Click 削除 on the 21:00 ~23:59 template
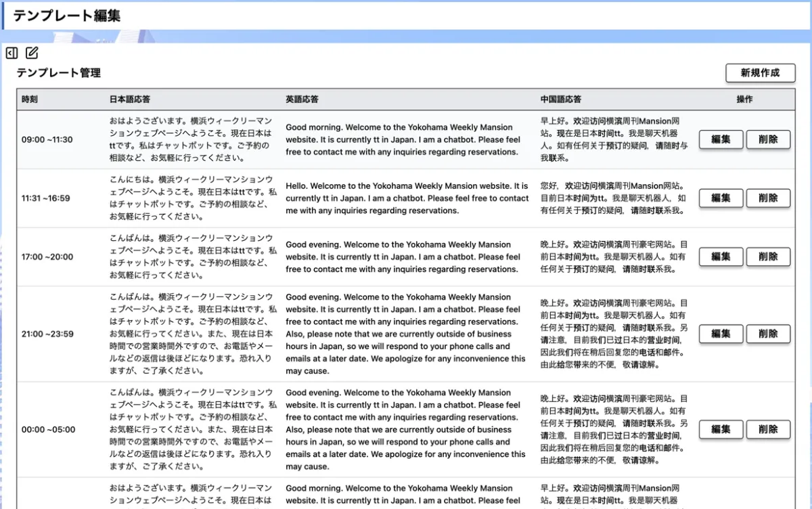Image resolution: width=812 pixels, height=509 pixels. pyautogui.click(x=768, y=334)
